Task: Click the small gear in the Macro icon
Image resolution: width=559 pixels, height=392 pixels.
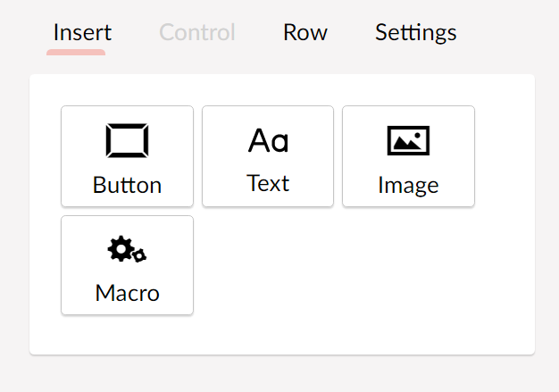Action: click(x=139, y=255)
